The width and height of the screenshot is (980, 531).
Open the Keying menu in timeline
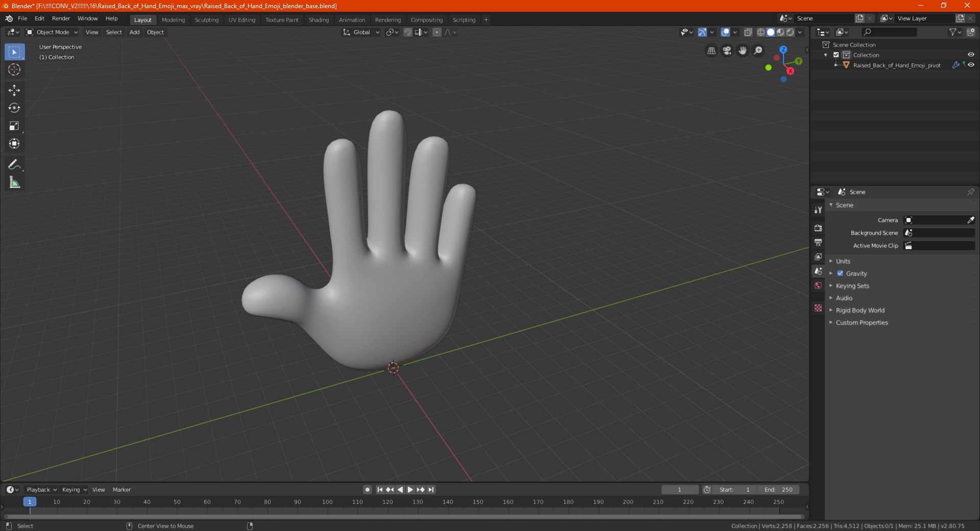[x=74, y=490]
